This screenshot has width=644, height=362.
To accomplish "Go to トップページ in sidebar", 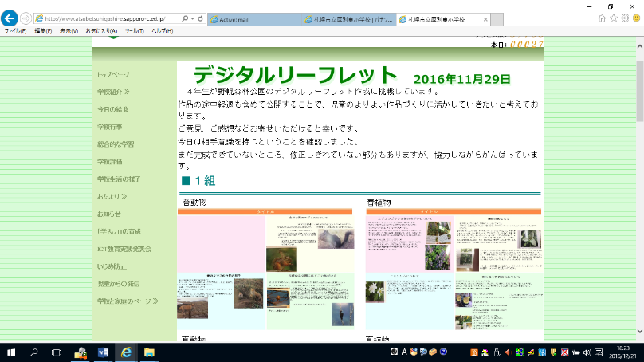I will (113, 75).
